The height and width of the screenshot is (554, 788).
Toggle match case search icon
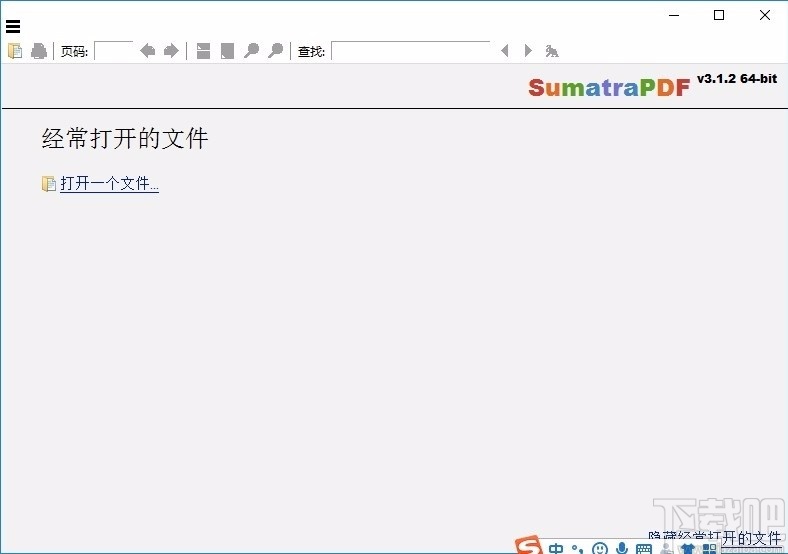click(x=552, y=51)
